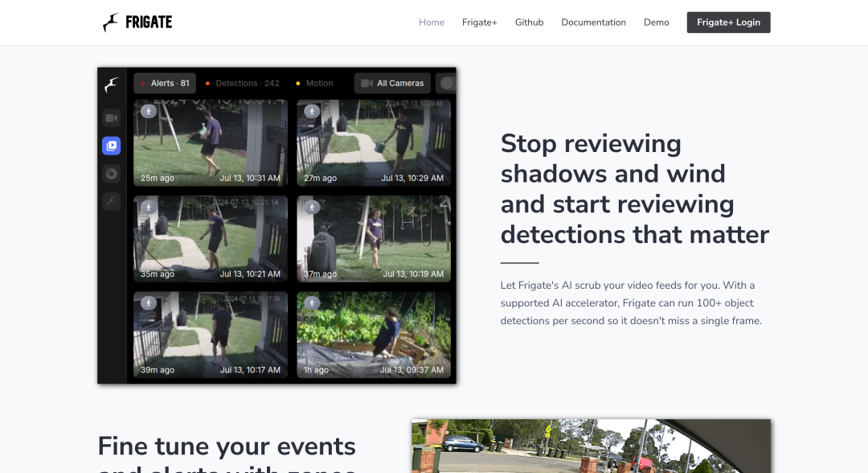Click the round icon below the review icon
Image resolution: width=868 pixels, height=473 pixels.
tap(111, 174)
